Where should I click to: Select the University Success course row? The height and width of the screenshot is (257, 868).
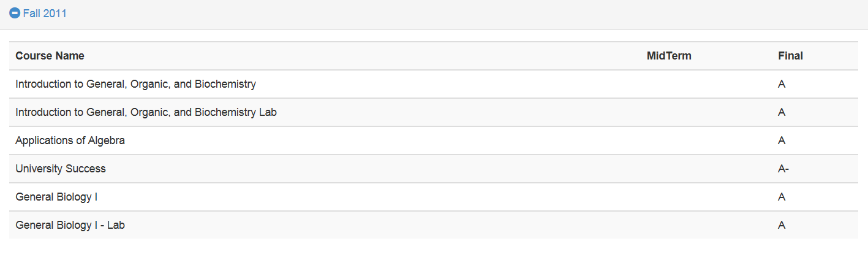(x=434, y=169)
